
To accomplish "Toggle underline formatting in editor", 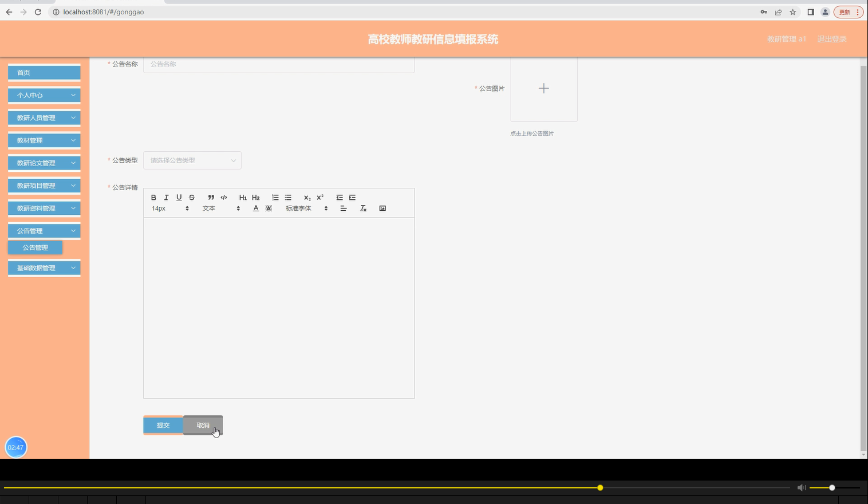I will (179, 198).
